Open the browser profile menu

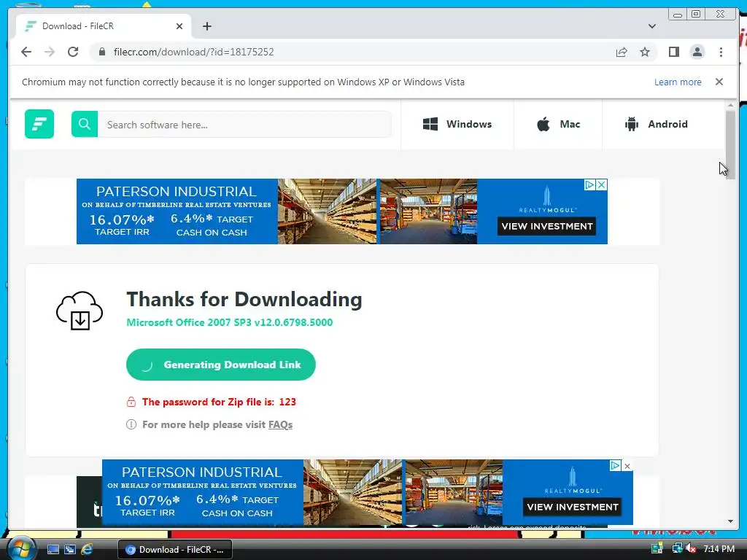[x=697, y=52]
